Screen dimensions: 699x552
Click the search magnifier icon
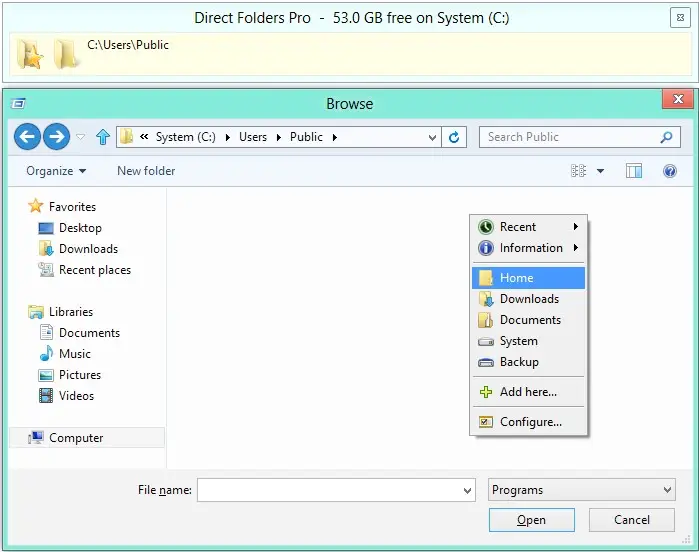tap(666, 137)
